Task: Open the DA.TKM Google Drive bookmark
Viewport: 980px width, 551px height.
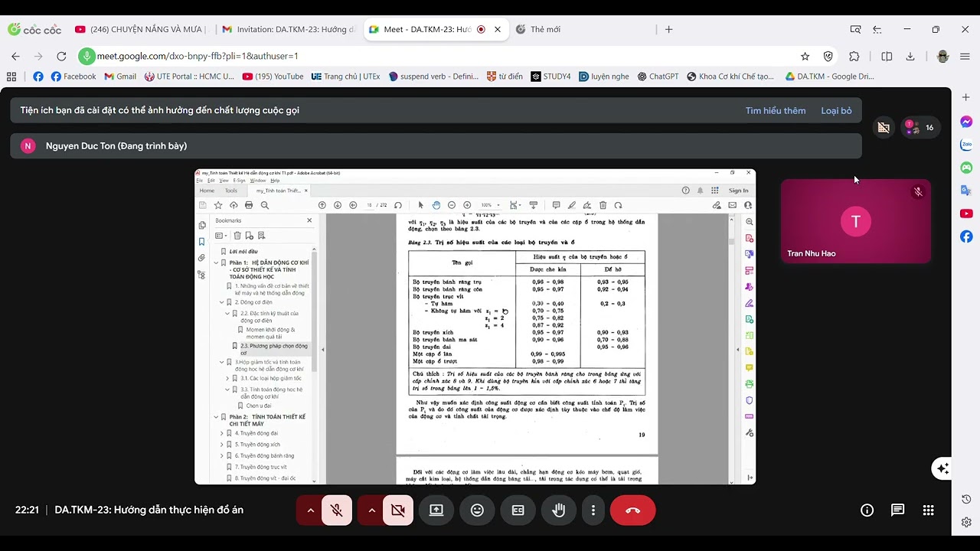Action: (828, 77)
